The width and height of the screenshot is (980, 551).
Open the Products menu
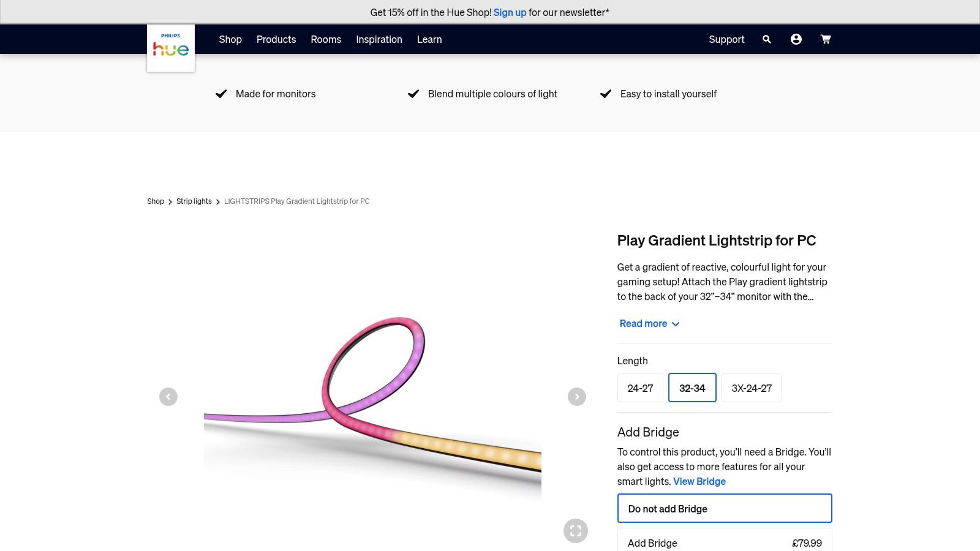coord(276,39)
